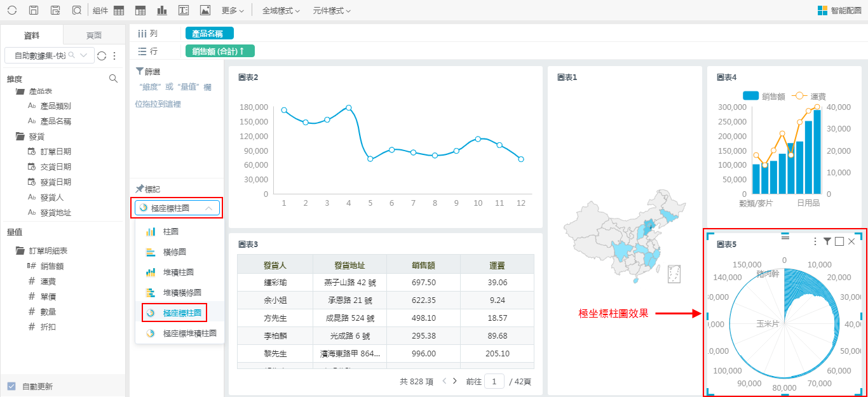868x397 pixels.
Task: Switch to the 頁面 tab
Action: 93,36
